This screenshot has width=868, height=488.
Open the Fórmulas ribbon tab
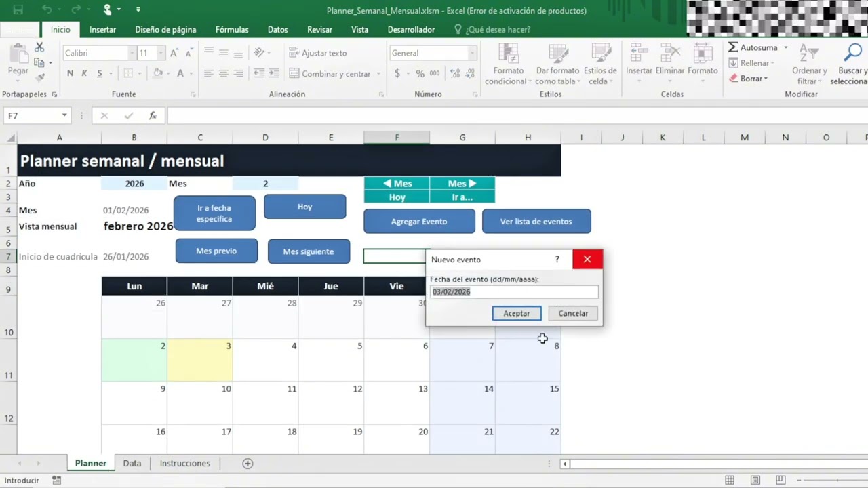232,29
